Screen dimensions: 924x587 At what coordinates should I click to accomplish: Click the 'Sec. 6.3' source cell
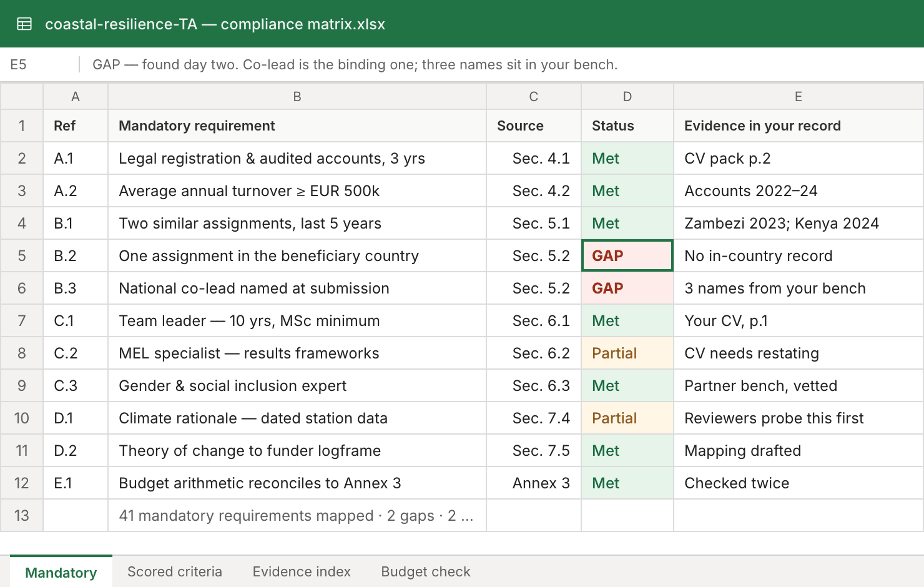[534, 385]
